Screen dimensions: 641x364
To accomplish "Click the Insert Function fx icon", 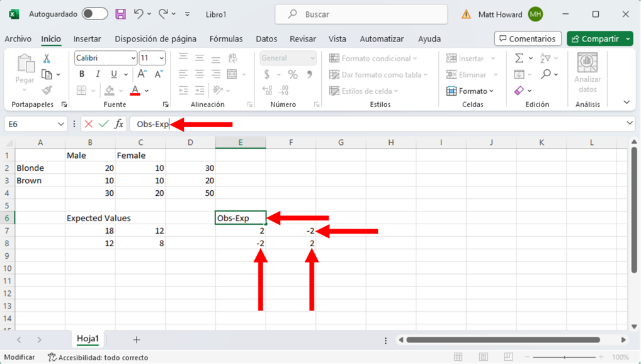I will click(x=118, y=124).
